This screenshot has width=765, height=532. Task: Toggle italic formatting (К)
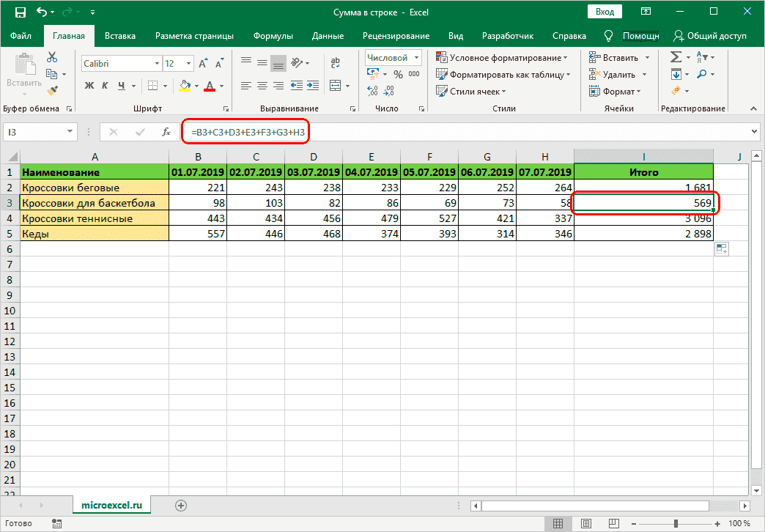(105, 86)
